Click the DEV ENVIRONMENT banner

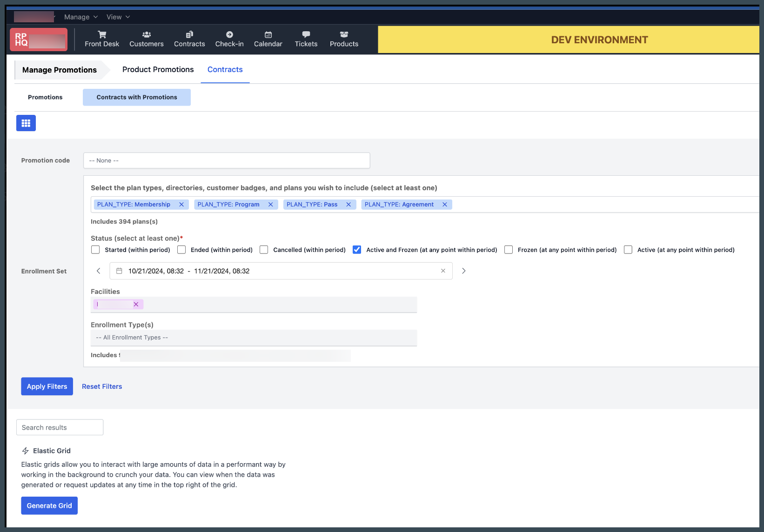[x=569, y=40]
